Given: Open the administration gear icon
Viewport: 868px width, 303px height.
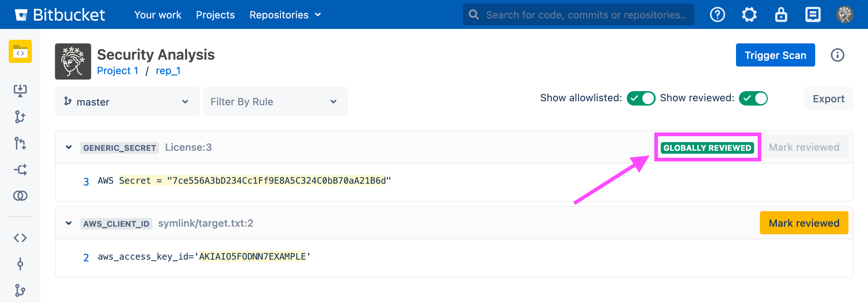Looking at the screenshot, I should click(x=749, y=15).
